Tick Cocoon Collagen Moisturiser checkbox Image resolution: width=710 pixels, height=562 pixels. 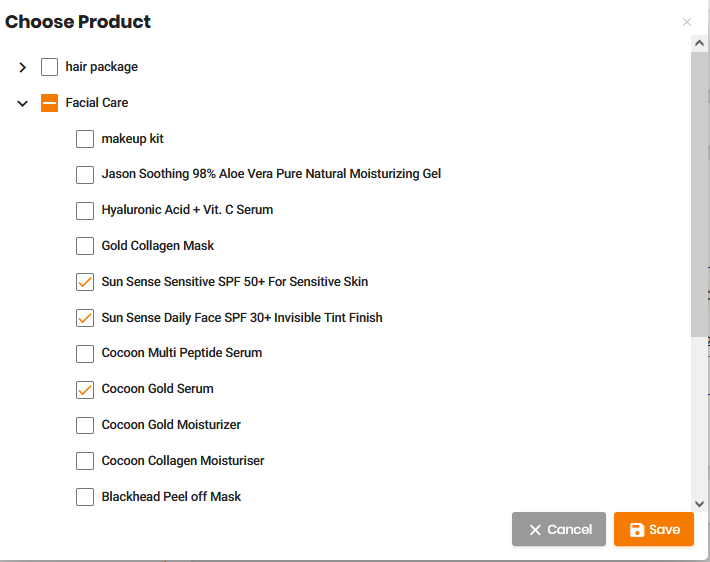click(x=85, y=461)
